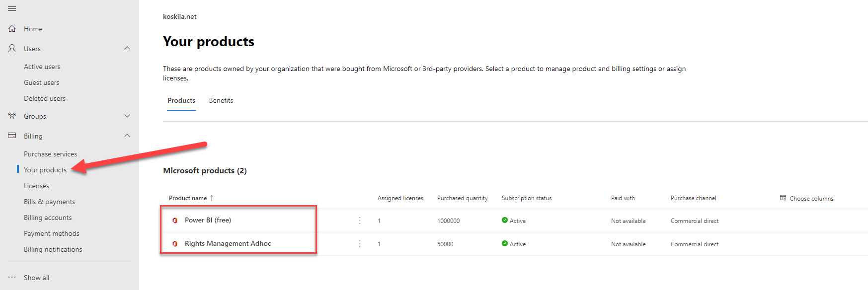Click the Users person icon
Image resolution: width=868 pixels, height=290 pixels.
pos(12,49)
